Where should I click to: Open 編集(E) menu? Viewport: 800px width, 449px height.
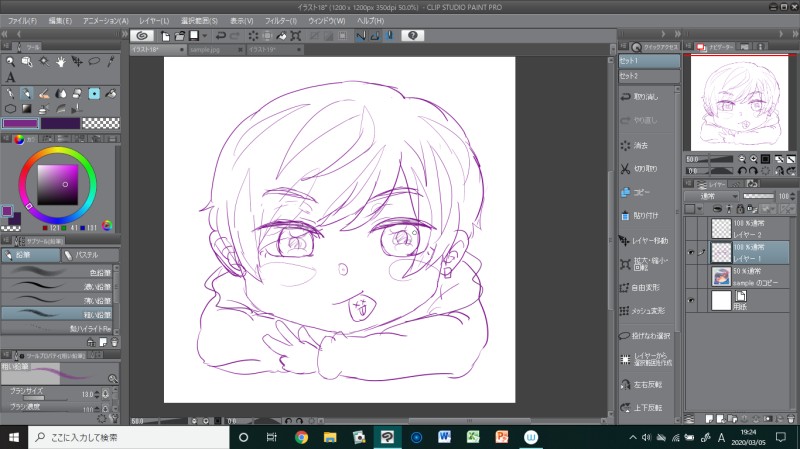tap(60, 21)
